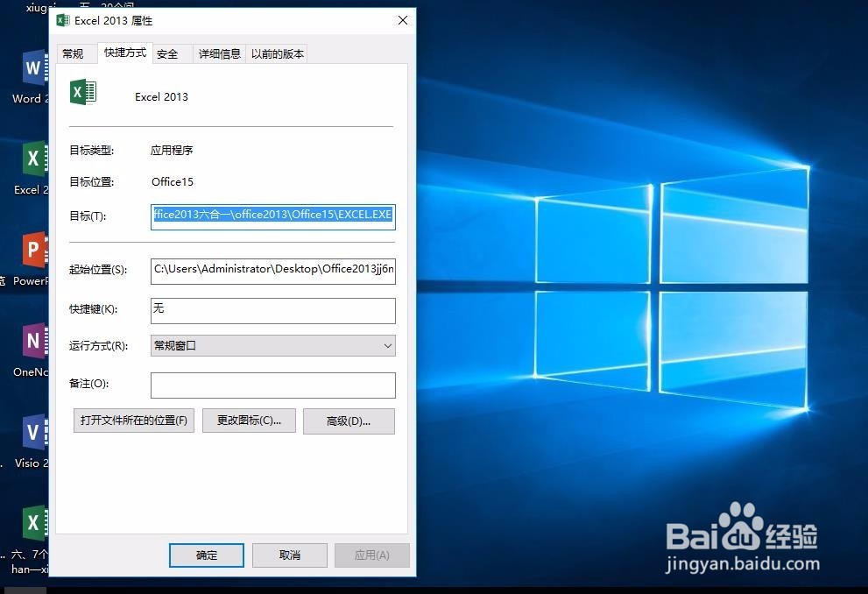868x594 pixels.
Task: Click the 应用(A) button
Action: tap(372, 555)
